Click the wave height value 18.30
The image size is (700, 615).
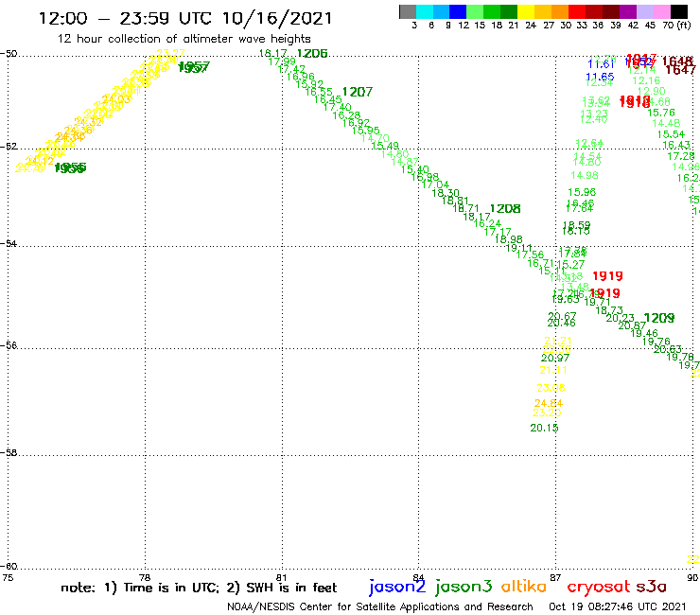pyautogui.click(x=446, y=193)
